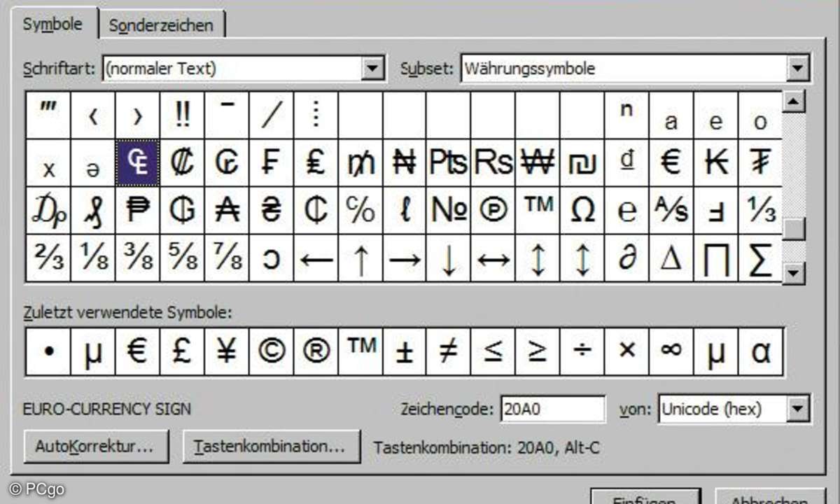Screen dimensions: 840x504
Task: Select the Omega symbol
Action: coord(583,211)
